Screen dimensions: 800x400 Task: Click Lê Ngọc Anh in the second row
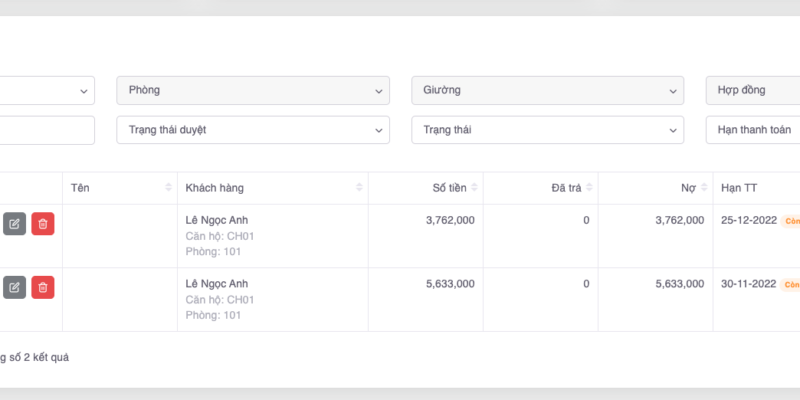point(216,284)
